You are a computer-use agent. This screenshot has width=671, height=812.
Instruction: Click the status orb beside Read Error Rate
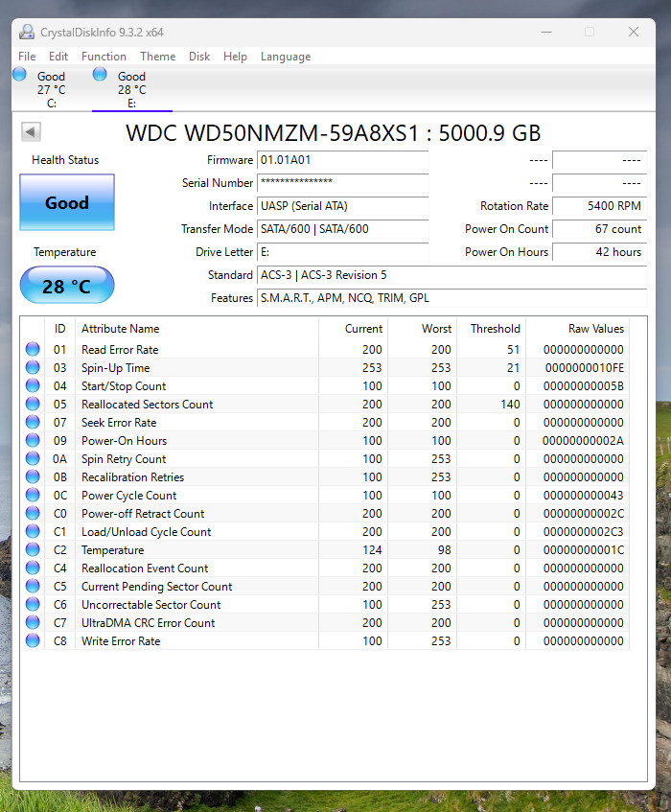point(33,349)
